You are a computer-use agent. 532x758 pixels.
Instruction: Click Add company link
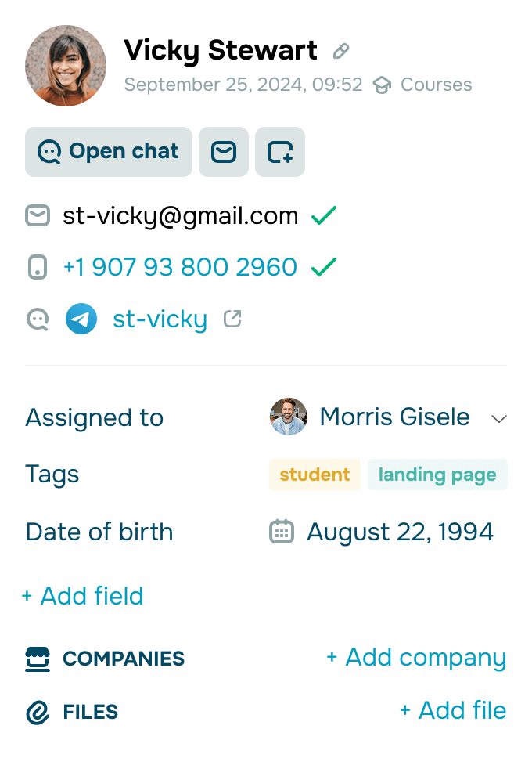416,658
